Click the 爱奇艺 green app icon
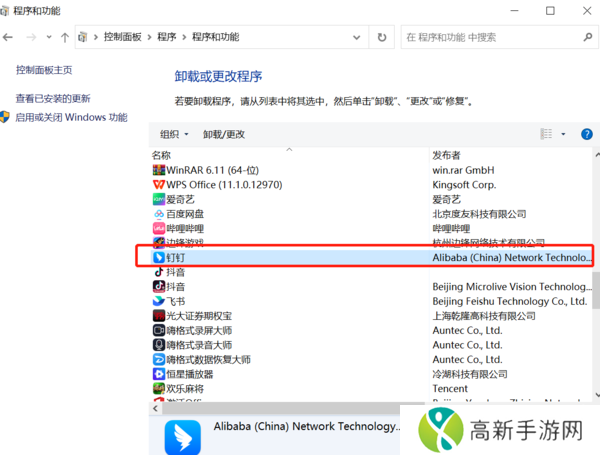The width and height of the screenshot is (600, 455). (x=158, y=199)
